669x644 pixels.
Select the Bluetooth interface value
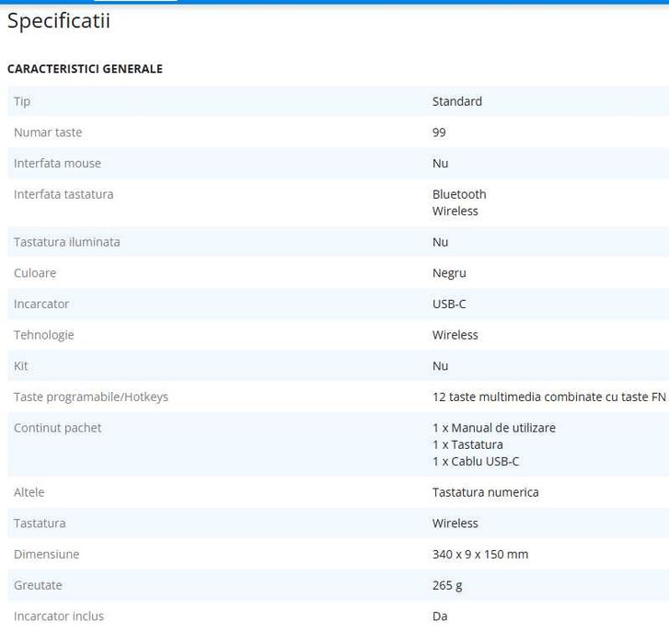point(459,194)
